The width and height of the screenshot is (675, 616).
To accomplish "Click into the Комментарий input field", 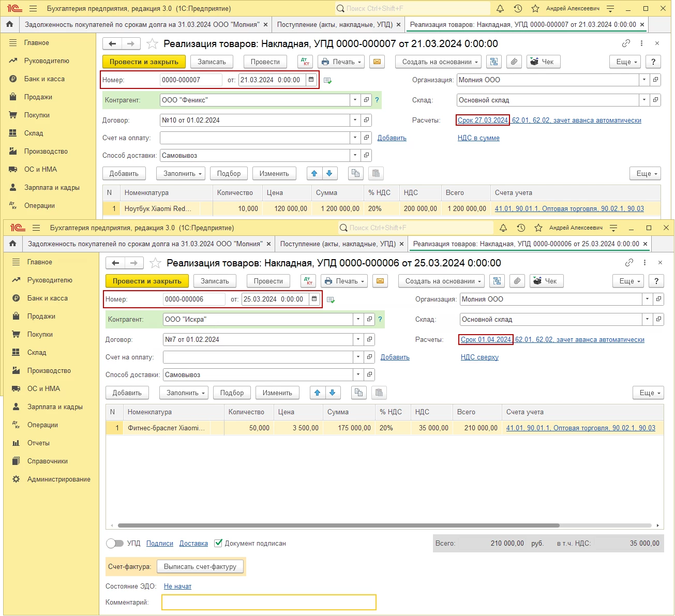I will [x=268, y=602].
